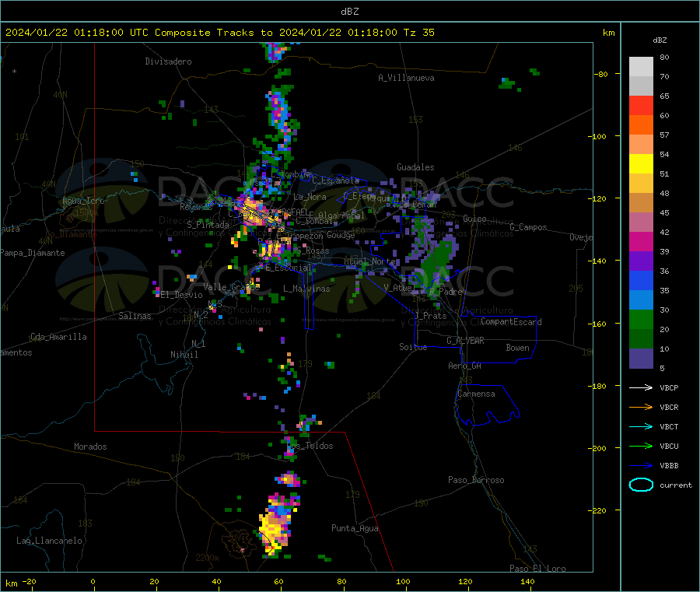This screenshot has height=592, width=700.
Task: Click the cyan 'current' ellipse legend icon
Action: [641, 485]
